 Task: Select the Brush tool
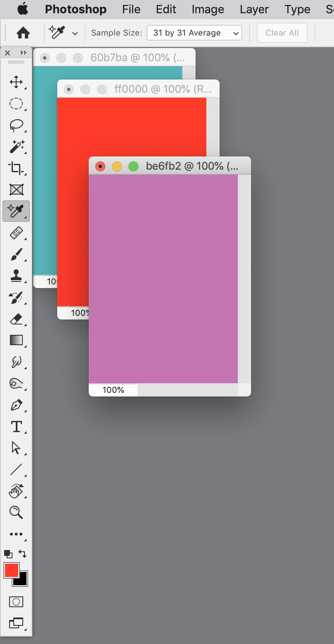point(17,254)
